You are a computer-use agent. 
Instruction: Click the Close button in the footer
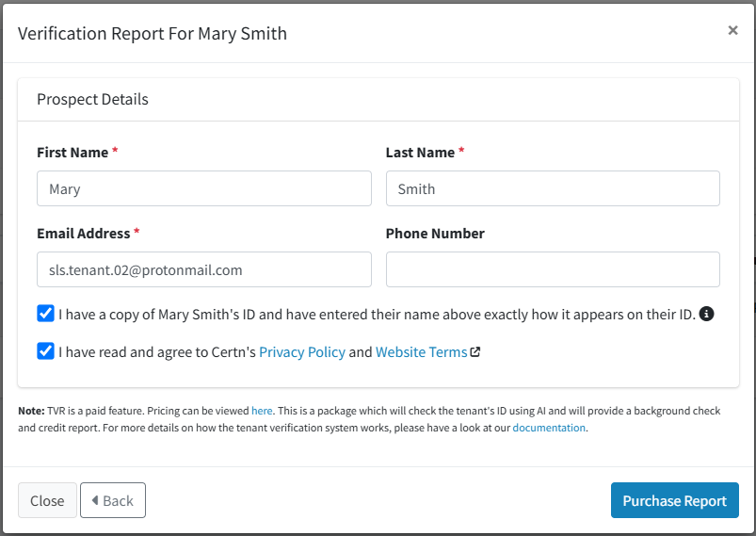coord(47,500)
